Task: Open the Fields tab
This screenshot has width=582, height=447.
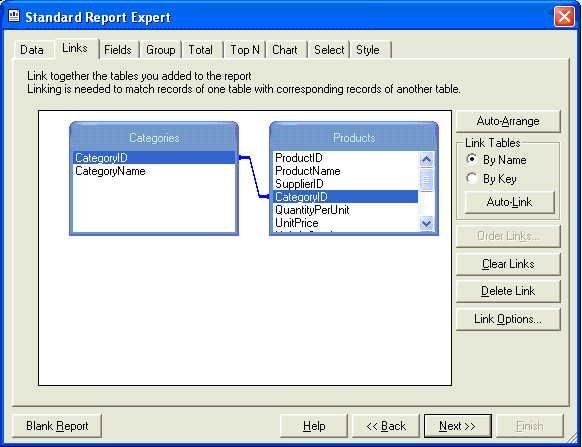Action: point(118,50)
